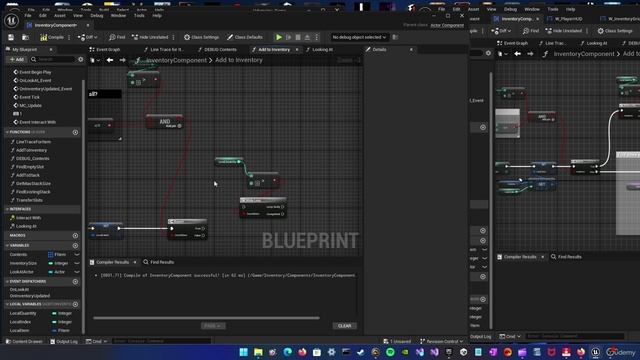640x360 pixels.
Task: Click the Add button in My Blueprint
Action: click(17, 60)
